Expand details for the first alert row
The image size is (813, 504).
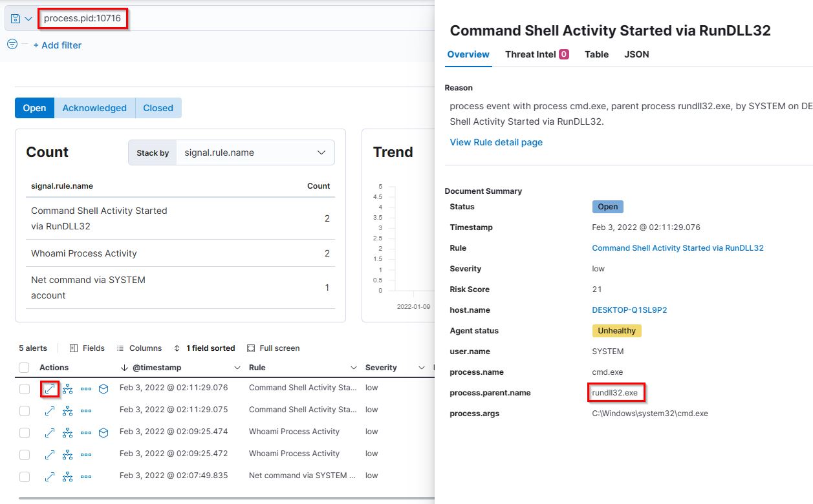(x=49, y=388)
